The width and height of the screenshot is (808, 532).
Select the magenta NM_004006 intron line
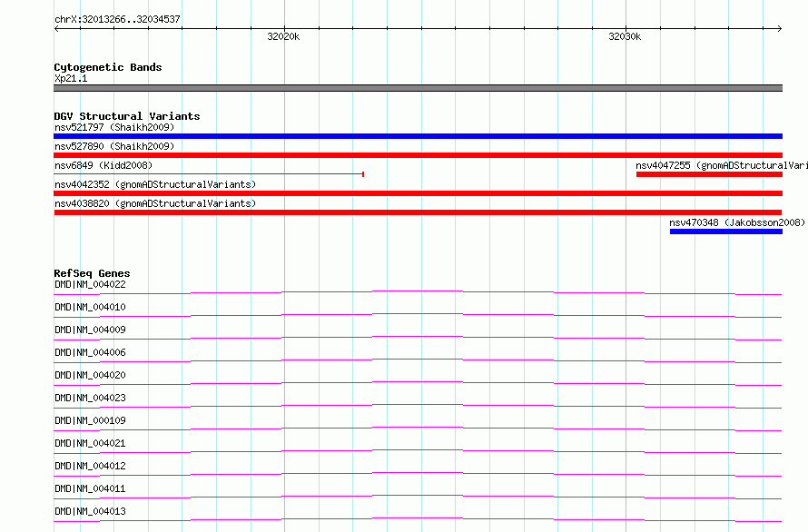(x=418, y=360)
